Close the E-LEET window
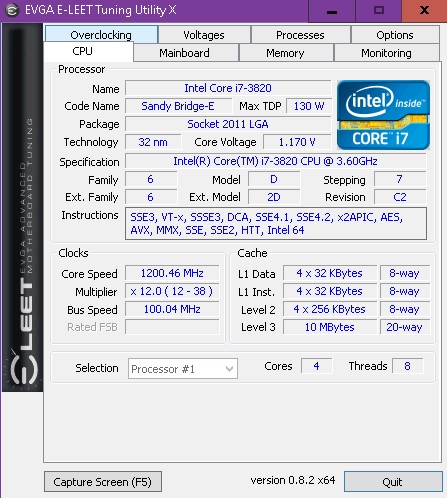The width and height of the screenshot is (447, 498). click(x=424, y=11)
